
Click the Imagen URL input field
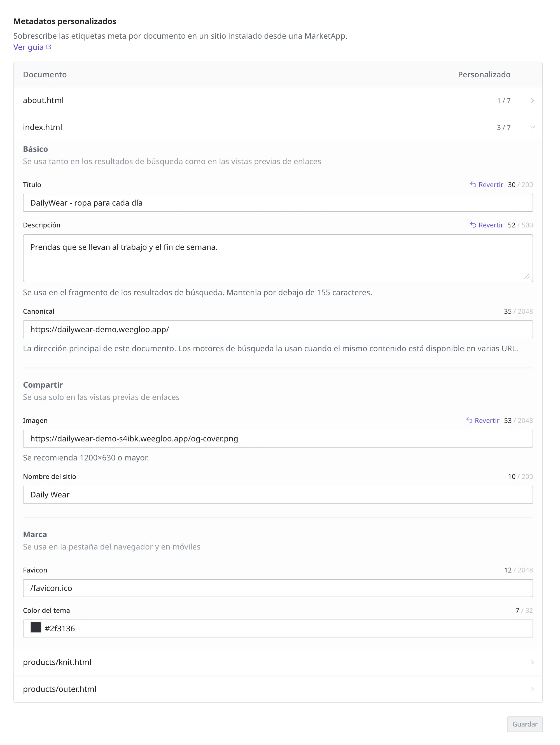click(278, 439)
